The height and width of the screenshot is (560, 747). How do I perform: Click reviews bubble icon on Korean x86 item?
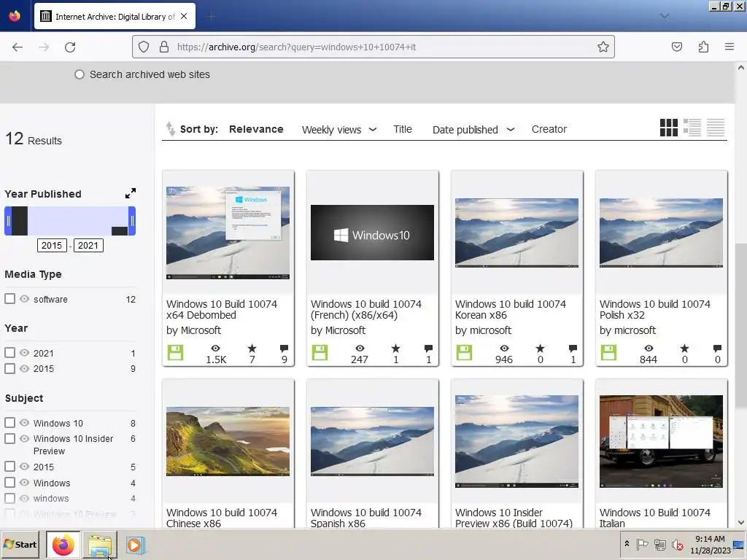[573, 349]
